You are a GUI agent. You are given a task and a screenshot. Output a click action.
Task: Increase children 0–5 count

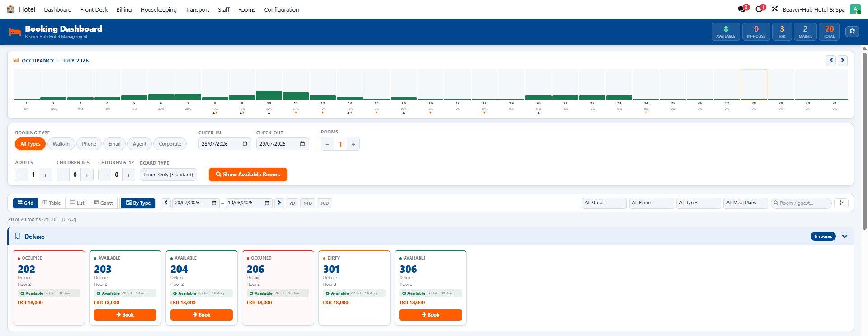[87, 175]
